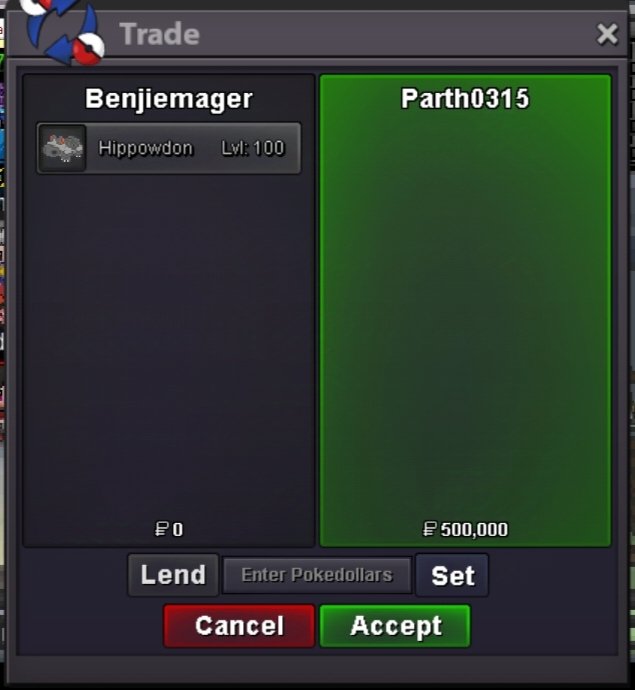Click the Parth0315 player name heading
Image resolution: width=635 pixels, height=690 pixels.
click(465, 98)
